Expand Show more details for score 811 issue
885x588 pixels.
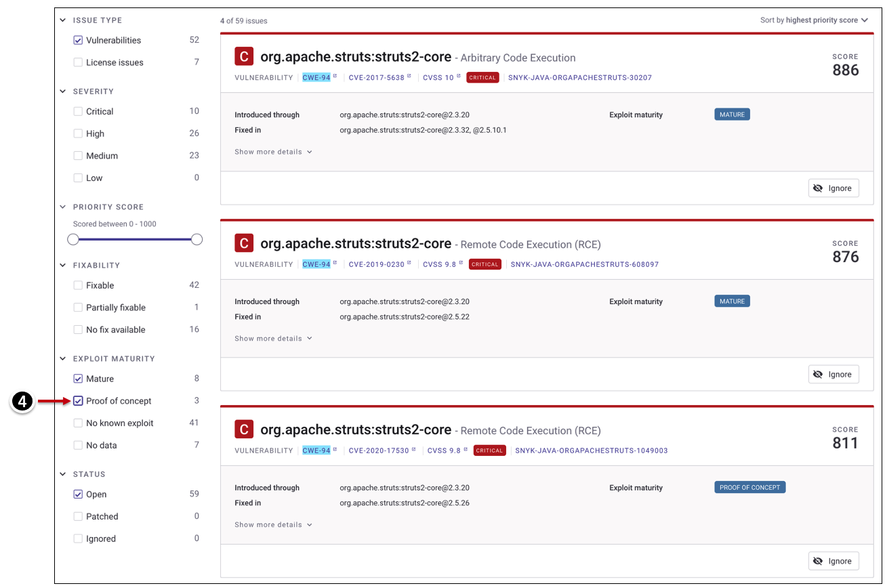pos(273,525)
